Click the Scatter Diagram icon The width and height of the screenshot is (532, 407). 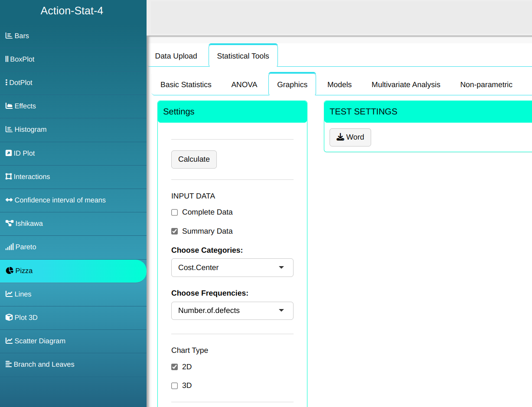point(9,341)
